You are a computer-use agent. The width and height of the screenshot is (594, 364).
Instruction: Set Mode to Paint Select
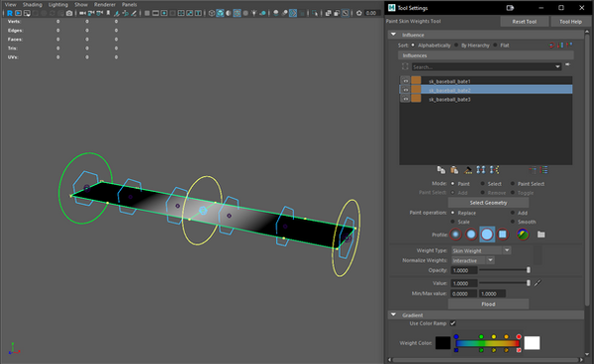coord(513,184)
